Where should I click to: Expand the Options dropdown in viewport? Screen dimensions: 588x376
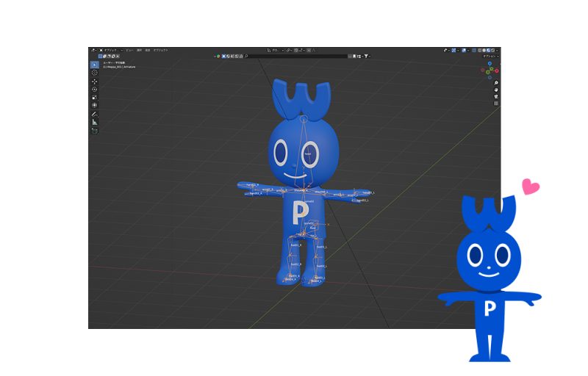[490, 56]
